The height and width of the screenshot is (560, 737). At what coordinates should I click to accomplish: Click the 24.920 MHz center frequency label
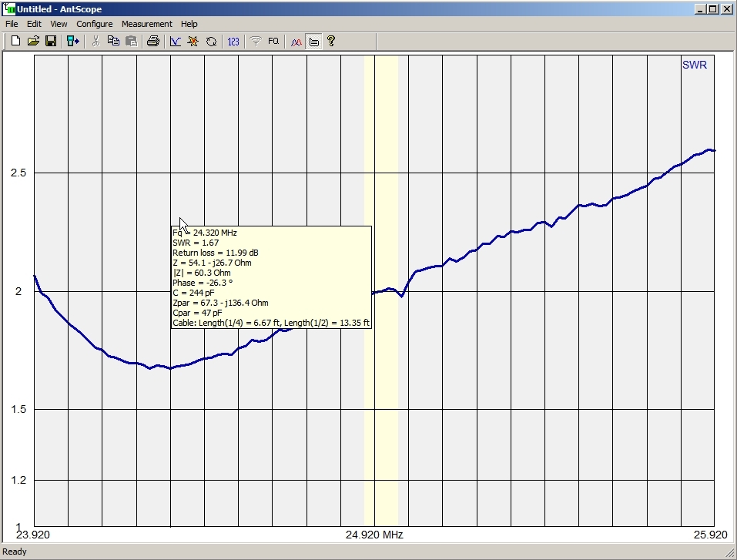374,535
